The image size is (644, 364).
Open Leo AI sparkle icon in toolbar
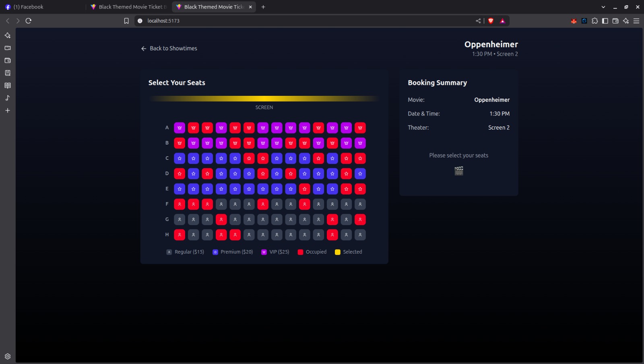tap(626, 21)
